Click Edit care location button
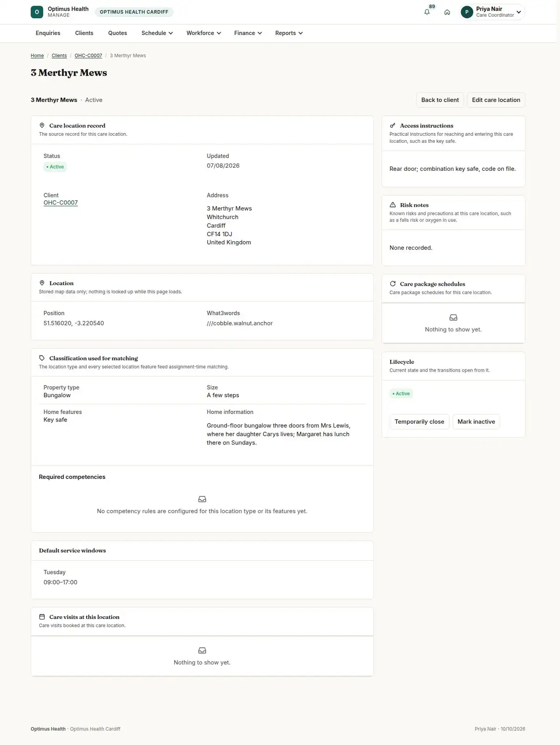560x745 pixels. (x=496, y=100)
